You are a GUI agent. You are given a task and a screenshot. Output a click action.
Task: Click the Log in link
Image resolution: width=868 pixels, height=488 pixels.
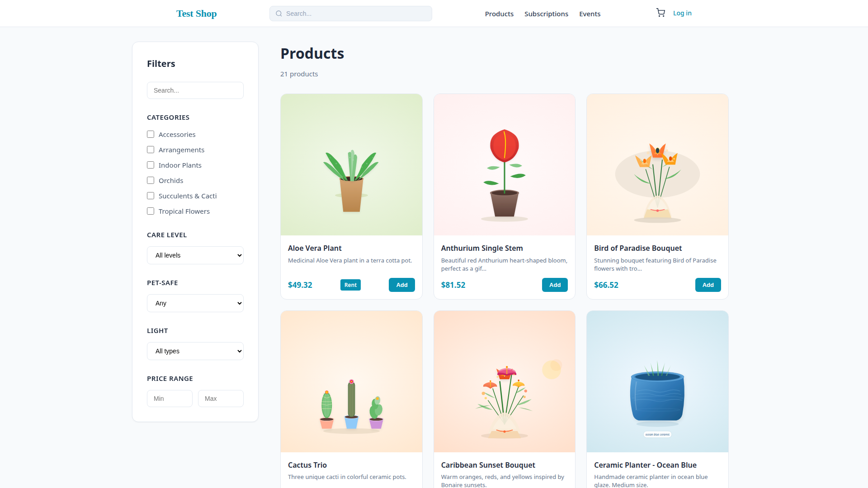point(682,13)
